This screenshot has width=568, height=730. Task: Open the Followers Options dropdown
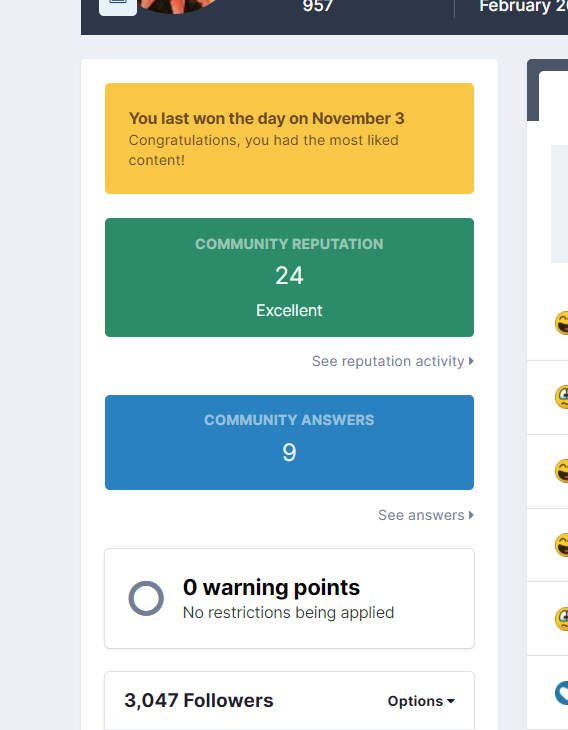coord(421,701)
